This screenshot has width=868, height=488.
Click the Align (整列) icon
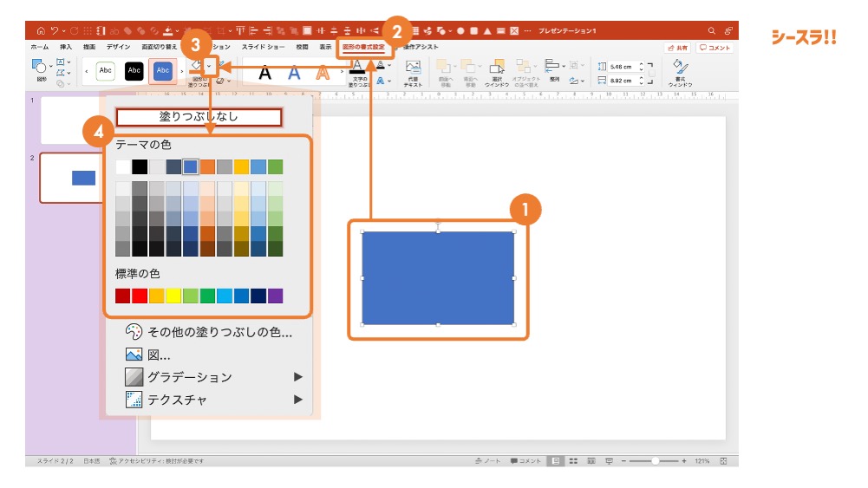click(x=551, y=66)
